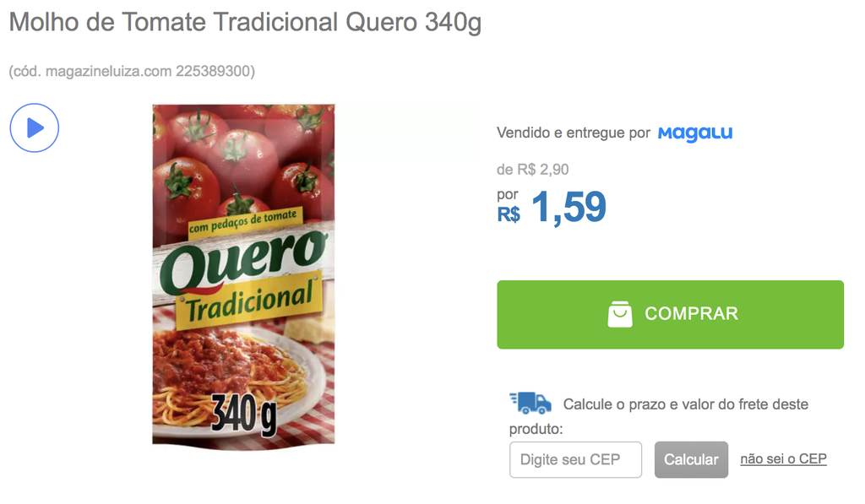This screenshot has width=865, height=504.
Task: Open the Magalu seller logo
Action: pos(695,133)
